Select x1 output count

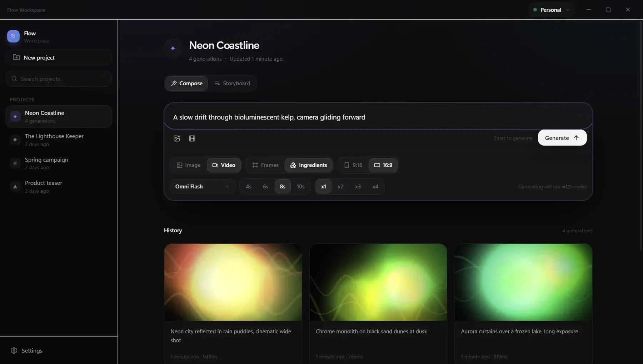[x=323, y=187]
